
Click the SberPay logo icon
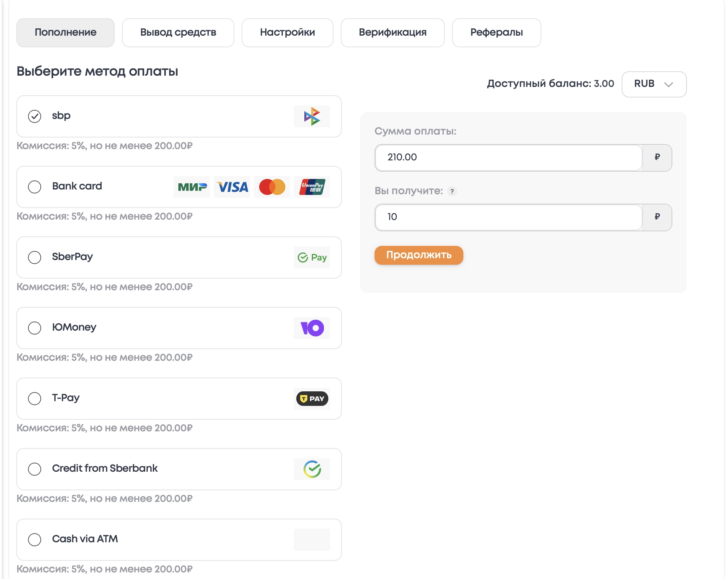point(312,257)
